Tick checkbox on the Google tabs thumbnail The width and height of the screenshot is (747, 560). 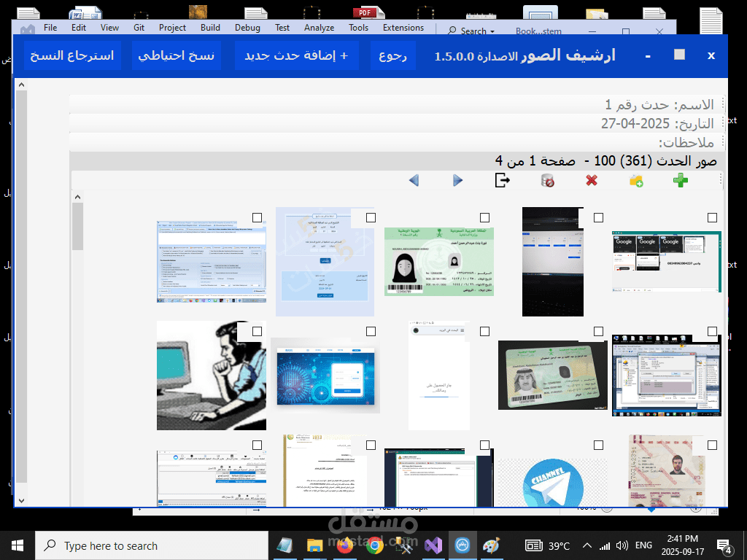(x=712, y=217)
